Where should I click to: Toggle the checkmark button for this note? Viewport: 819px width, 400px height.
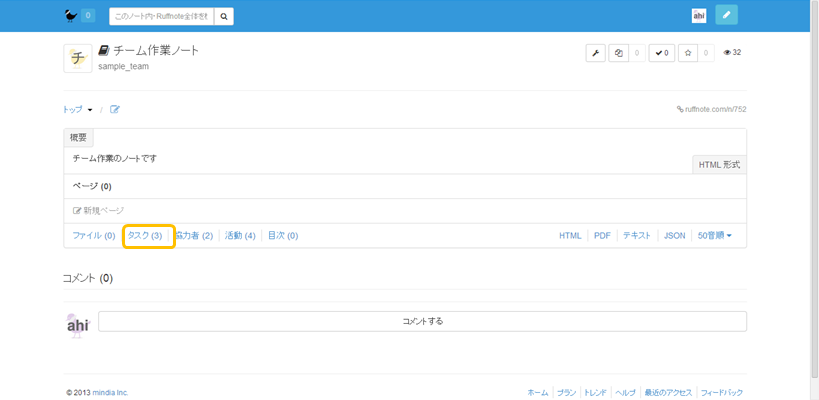pyautogui.click(x=661, y=53)
